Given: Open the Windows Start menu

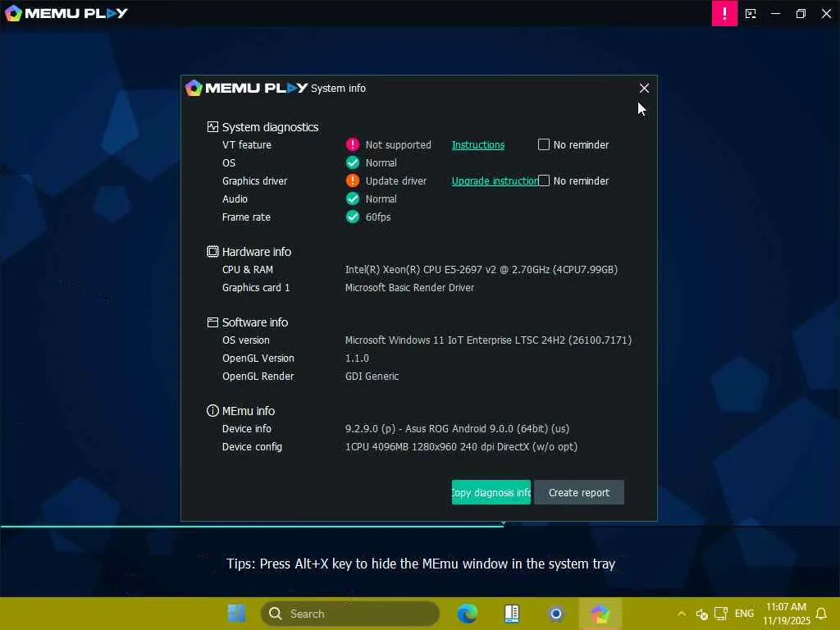Looking at the screenshot, I should (236, 614).
